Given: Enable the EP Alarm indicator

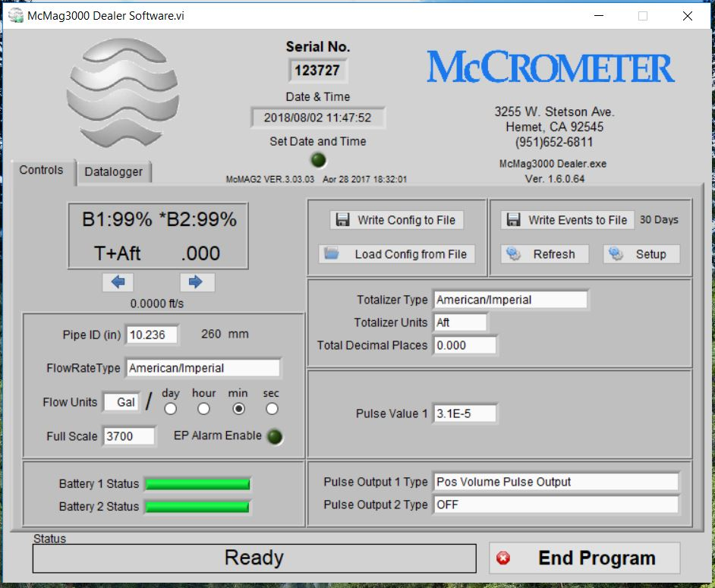Looking at the screenshot, I should point(274,436).
